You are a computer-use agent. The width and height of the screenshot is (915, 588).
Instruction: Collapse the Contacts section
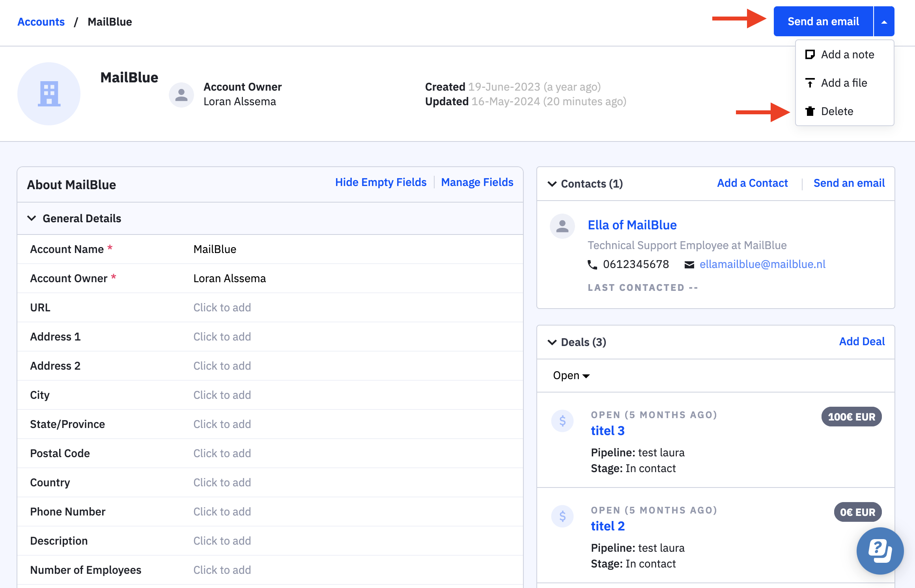point(552,184)
